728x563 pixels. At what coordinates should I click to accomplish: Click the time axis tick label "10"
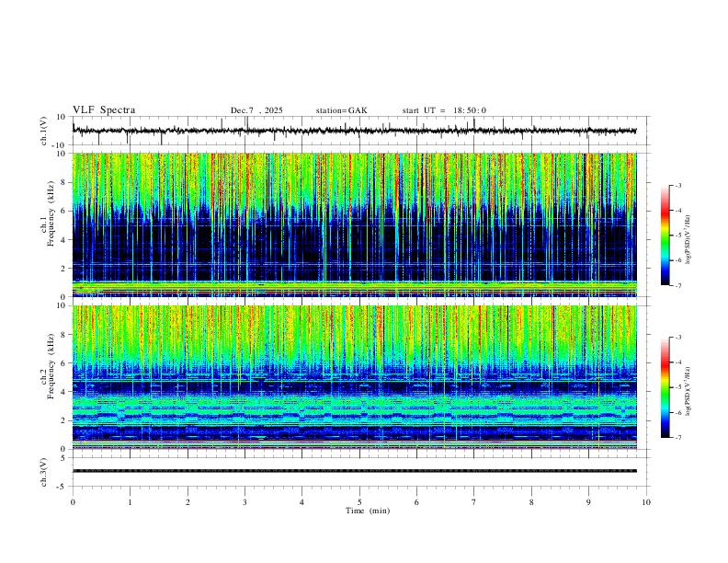click(x=646, y=502)
